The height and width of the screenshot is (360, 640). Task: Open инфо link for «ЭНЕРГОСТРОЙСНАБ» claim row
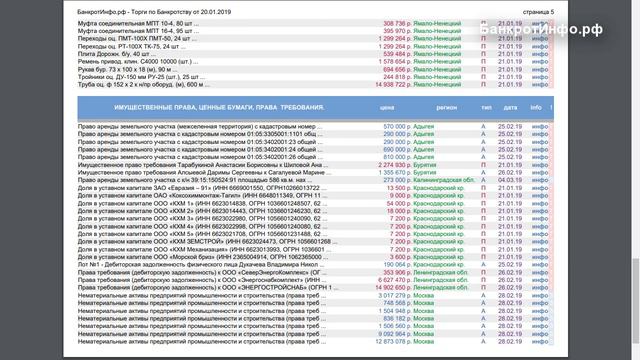click(540, 288)
